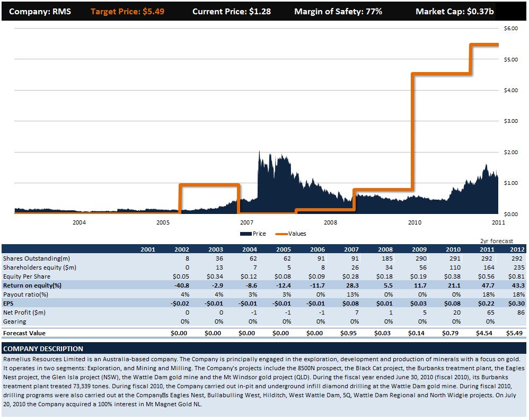Click Forecast Value $0.79 for 2010
Screen dimensions: 529x420
click(450, 333)
